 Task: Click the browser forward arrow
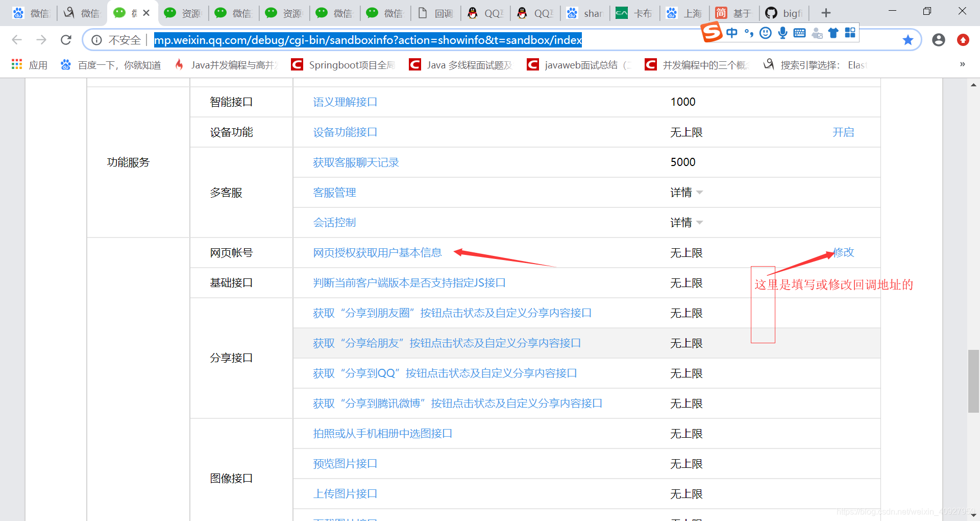pos(41,40)
